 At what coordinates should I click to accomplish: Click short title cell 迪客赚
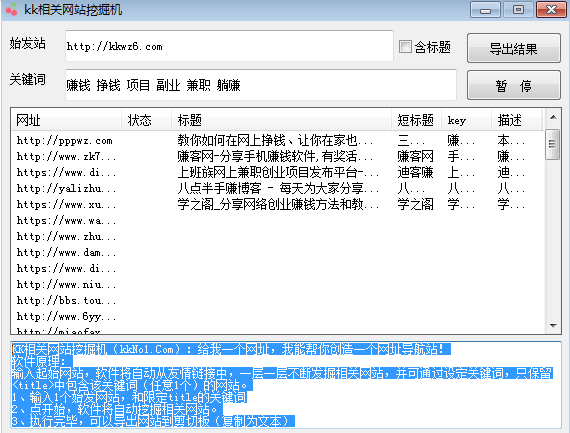coord(416,172)
